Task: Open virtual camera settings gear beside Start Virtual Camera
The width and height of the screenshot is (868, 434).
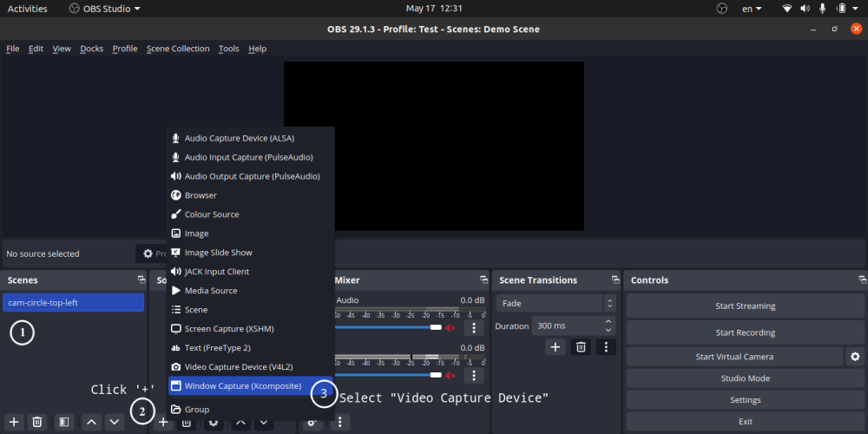Action: point(855,357)
